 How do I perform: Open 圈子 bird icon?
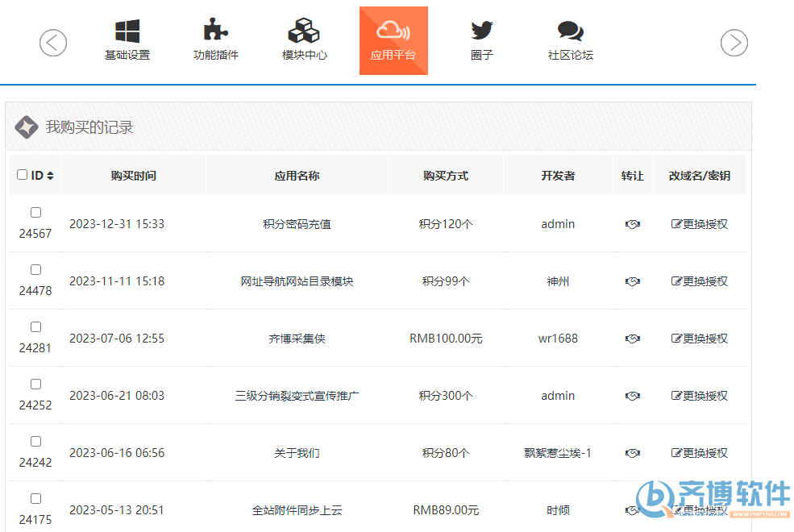click(x=482, y=32)
